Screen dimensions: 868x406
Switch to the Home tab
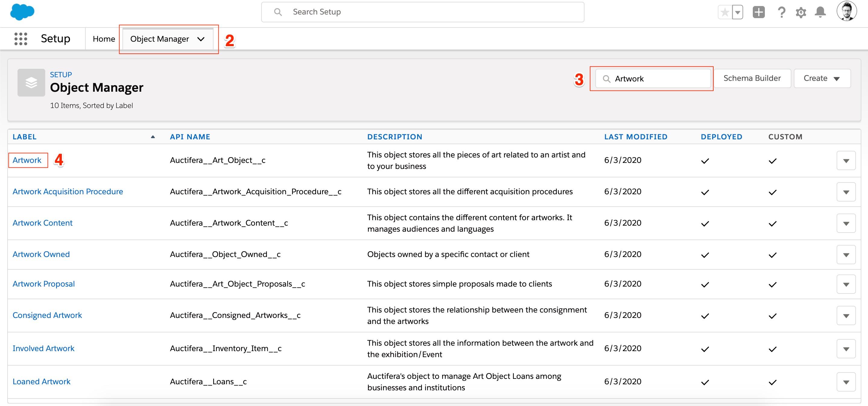(x=103, y=38)
